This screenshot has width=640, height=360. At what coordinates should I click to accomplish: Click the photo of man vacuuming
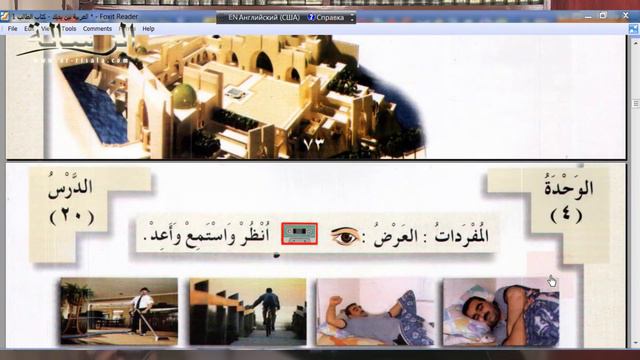tap(119, 311)
